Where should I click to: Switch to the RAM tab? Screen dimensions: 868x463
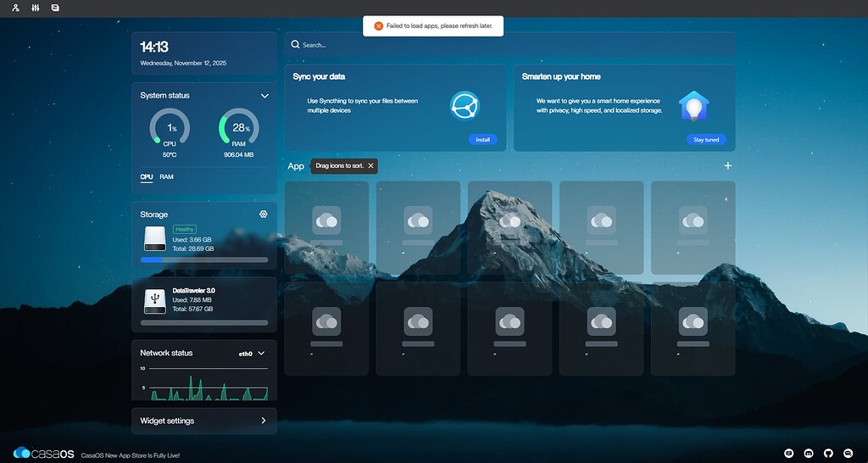tap(166, 177)
